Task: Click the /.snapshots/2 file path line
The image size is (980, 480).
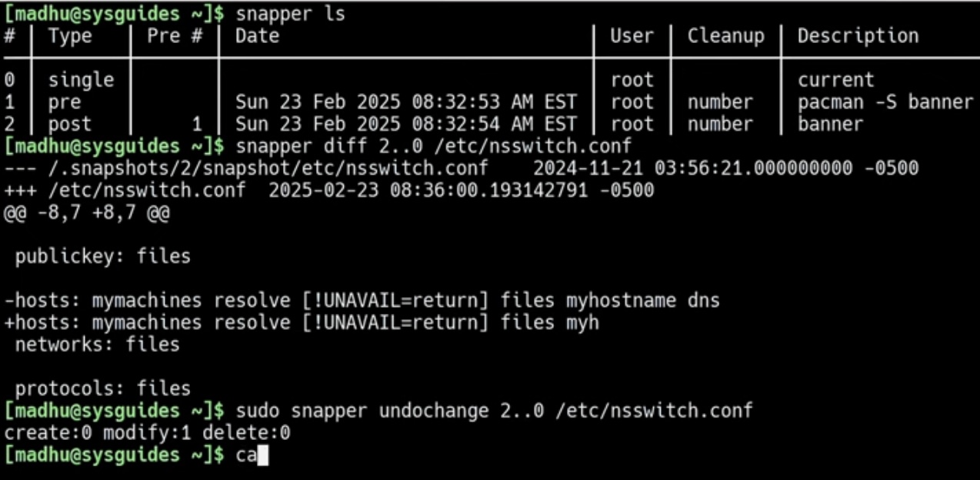Action: (462, 168)
